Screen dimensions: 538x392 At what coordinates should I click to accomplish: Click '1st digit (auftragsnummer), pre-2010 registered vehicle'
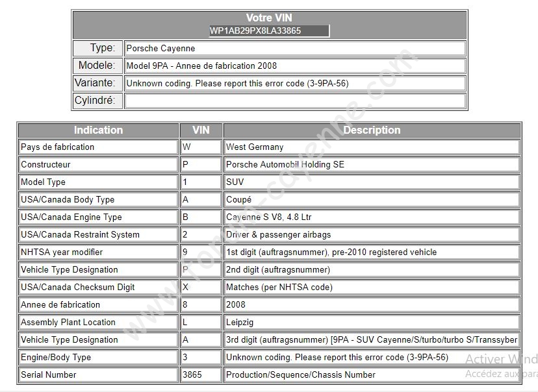372,252
